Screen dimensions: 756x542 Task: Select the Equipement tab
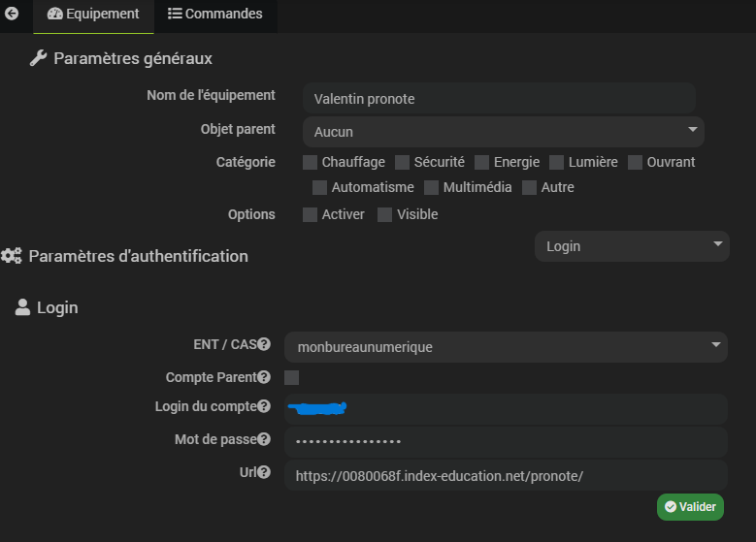click(x=93, y=15)
